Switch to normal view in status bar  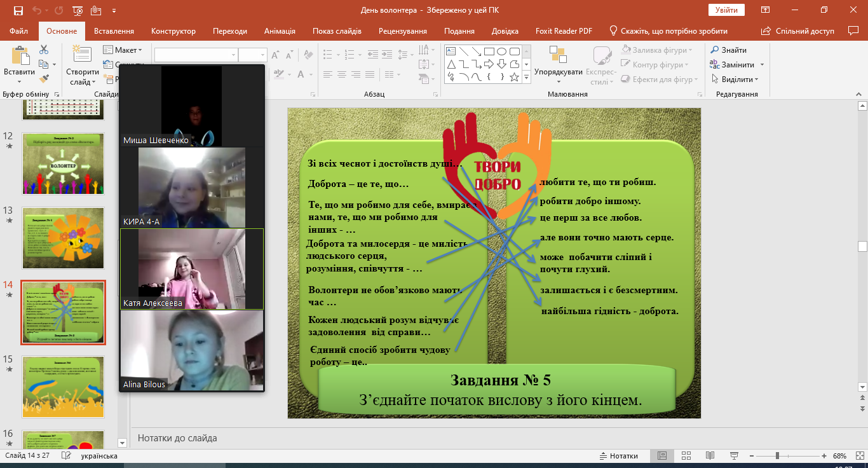[x=661, y=456]
